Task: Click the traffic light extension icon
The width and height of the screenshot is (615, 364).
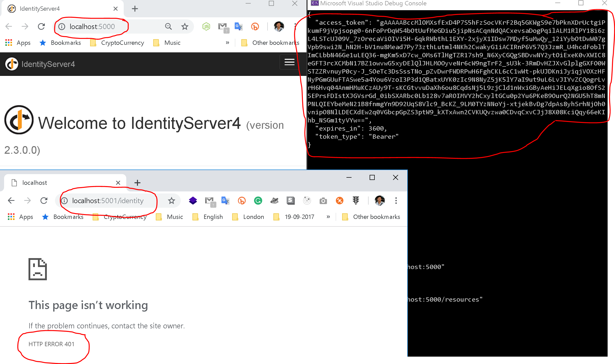Action: tap(356, 201)
